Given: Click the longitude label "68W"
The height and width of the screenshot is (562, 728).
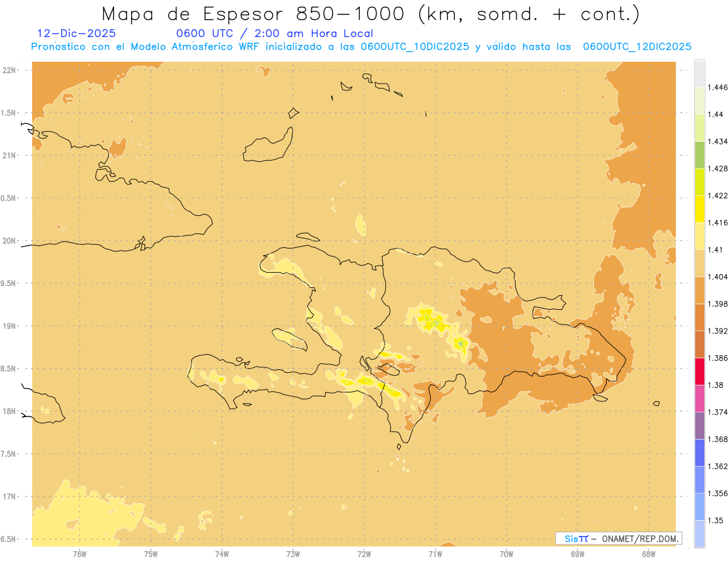Looking at the screenshot, I should tap(649, 554).
